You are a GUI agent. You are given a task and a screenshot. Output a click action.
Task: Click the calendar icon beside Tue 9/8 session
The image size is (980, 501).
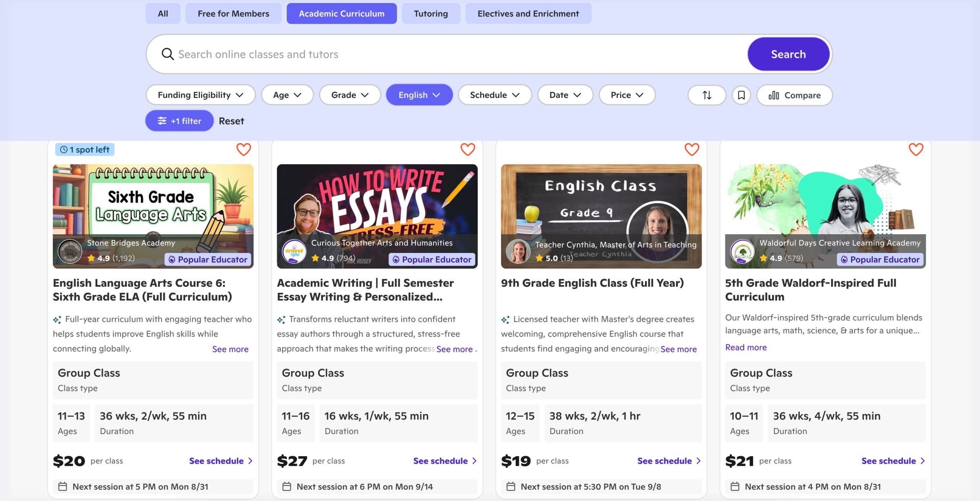point(511,486)
